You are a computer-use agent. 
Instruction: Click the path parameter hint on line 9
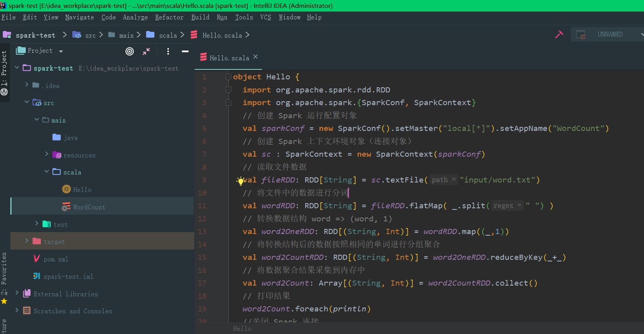pos(444,180)
